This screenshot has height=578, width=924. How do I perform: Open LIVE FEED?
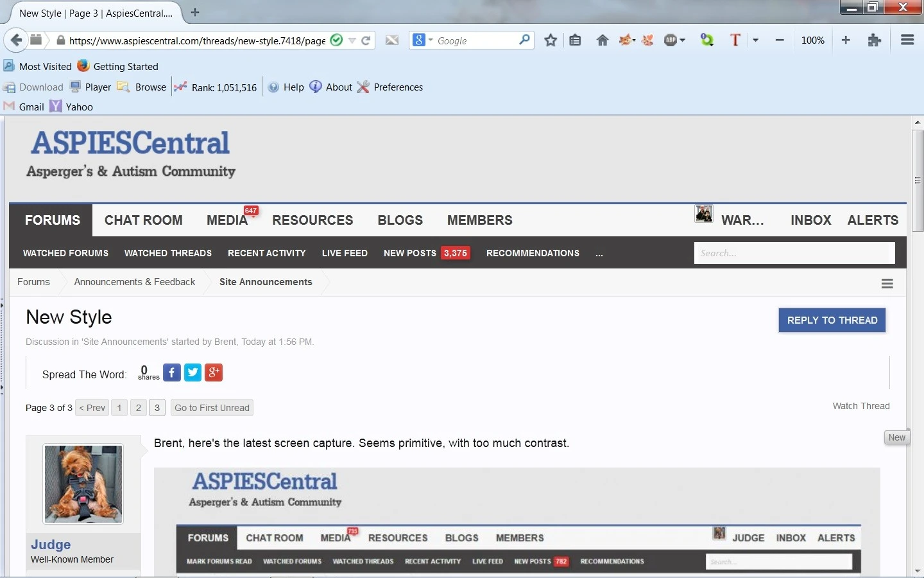[345, 253]
